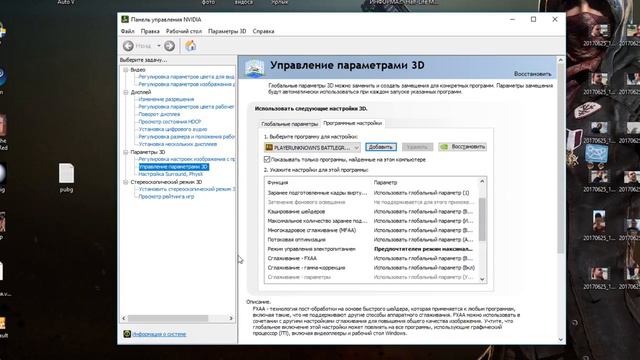Screen dimensions: 640x360
Task: Select the 'Кэширование шейдеров' setting row
Action: coord(371,211)
